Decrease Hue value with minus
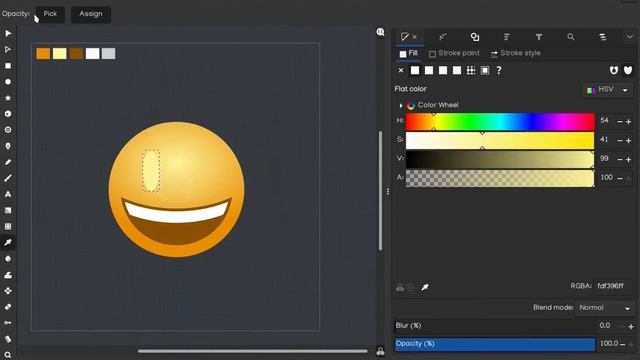Image resolution: width=640 pixels, height=360 pixels. (x=620, y=121)
